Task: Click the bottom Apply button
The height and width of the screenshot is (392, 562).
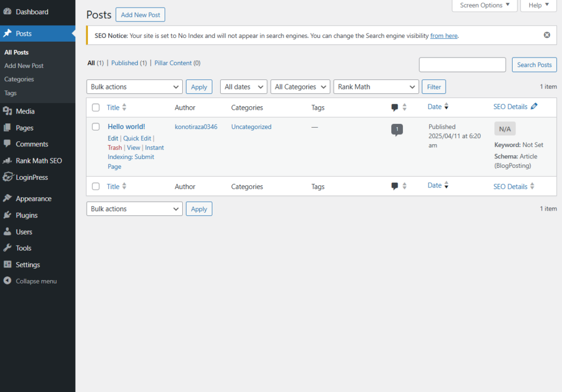Action: [199, 209]
